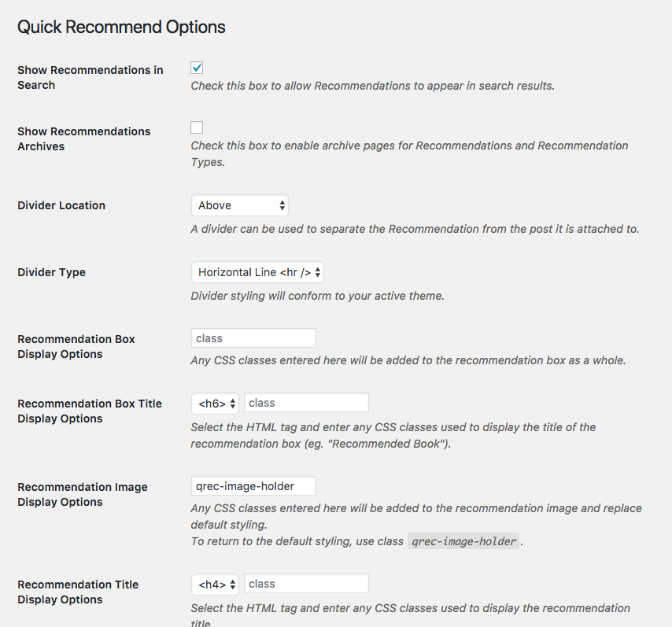Enable the Show Recommendations Archives checkbox
The image size is (672, 627).
(x=197, y=127)
